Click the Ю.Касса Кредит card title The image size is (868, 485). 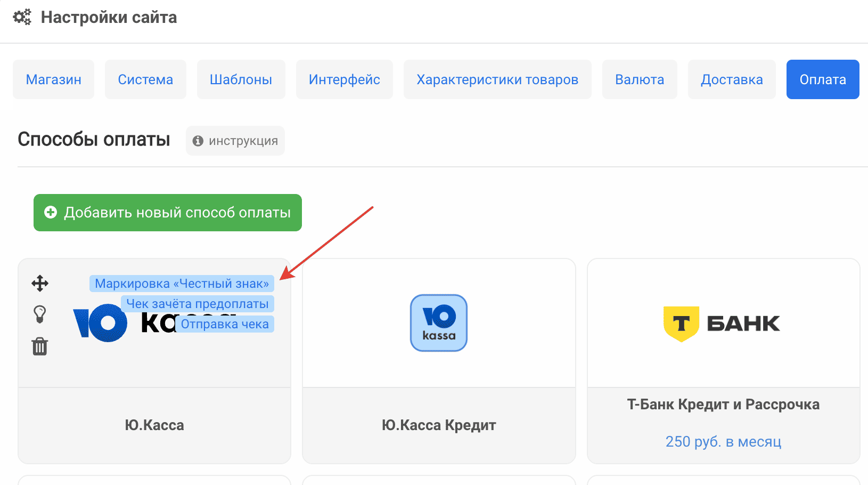pos(439,425)
